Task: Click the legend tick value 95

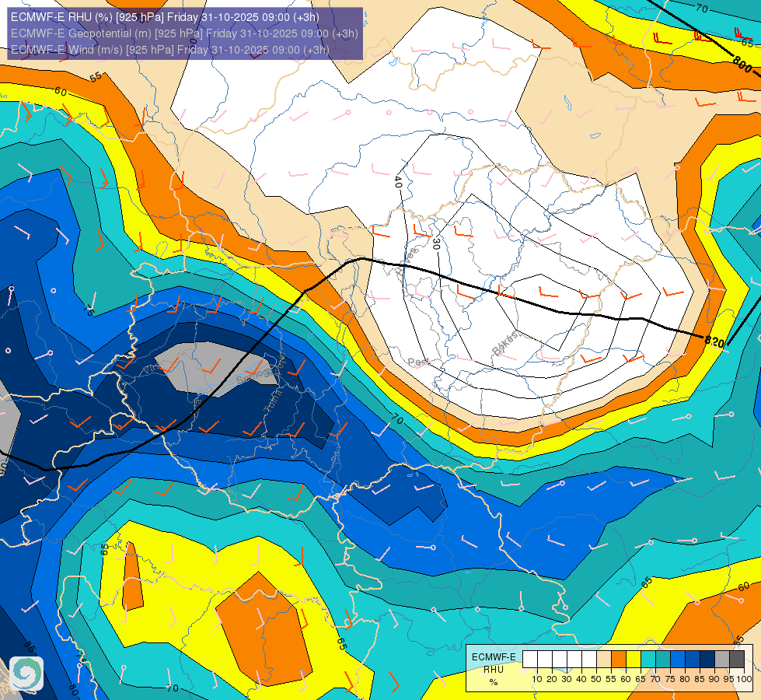Action: 729,679
